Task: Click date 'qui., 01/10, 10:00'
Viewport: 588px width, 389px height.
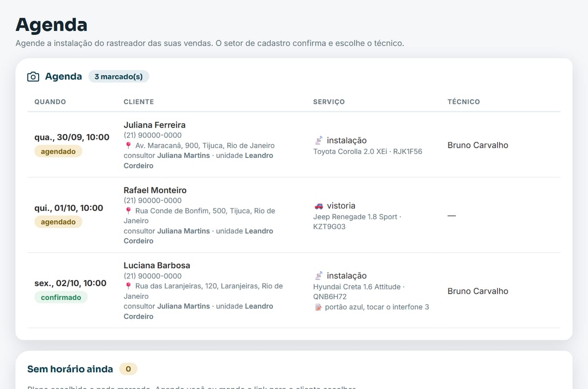Action: coord(69,208)
